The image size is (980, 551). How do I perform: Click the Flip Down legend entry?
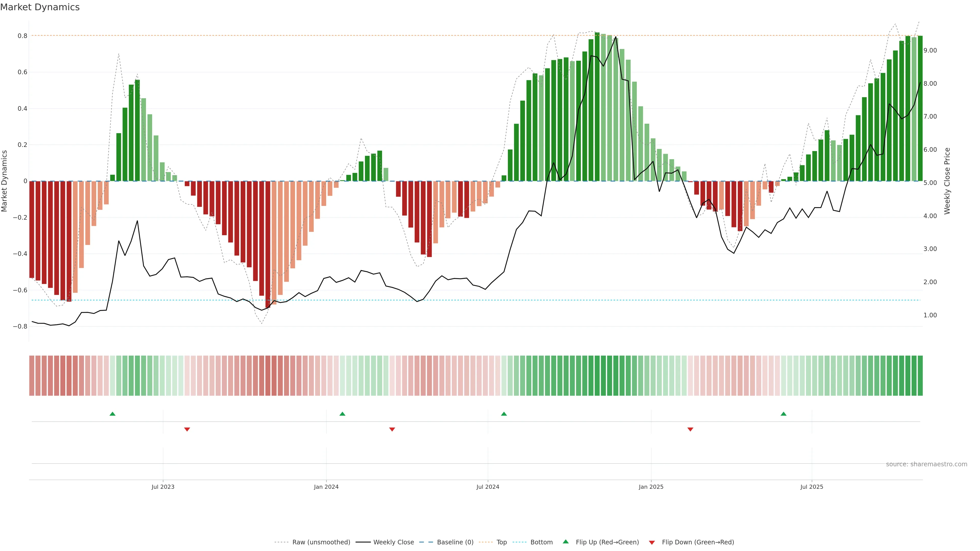click(698, 542)
